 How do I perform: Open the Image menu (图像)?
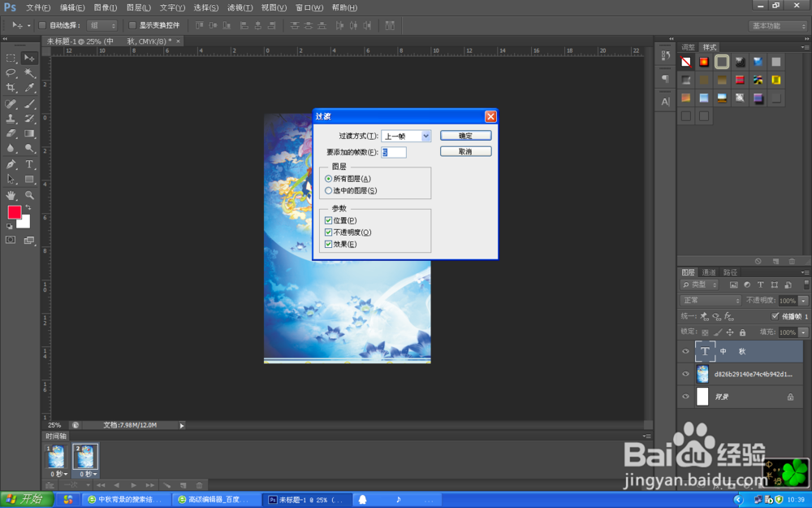click(106, 8)
